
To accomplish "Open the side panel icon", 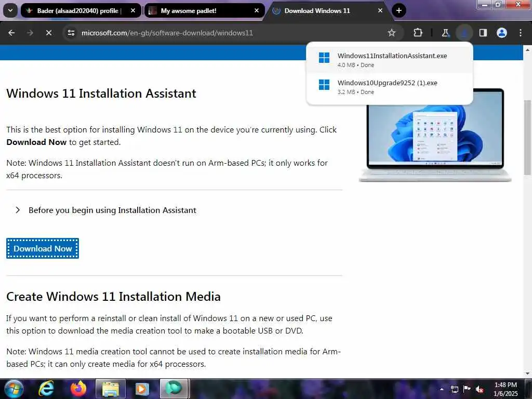I will click(483, 33).
